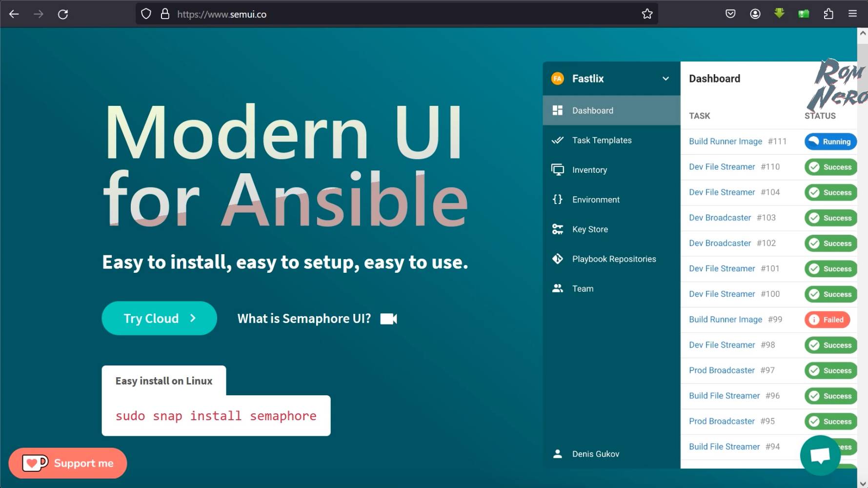Image resolution: width=868 pixels, height=488 pixels.
Task: Click the Try Cloud button
Action: [159, 318]
